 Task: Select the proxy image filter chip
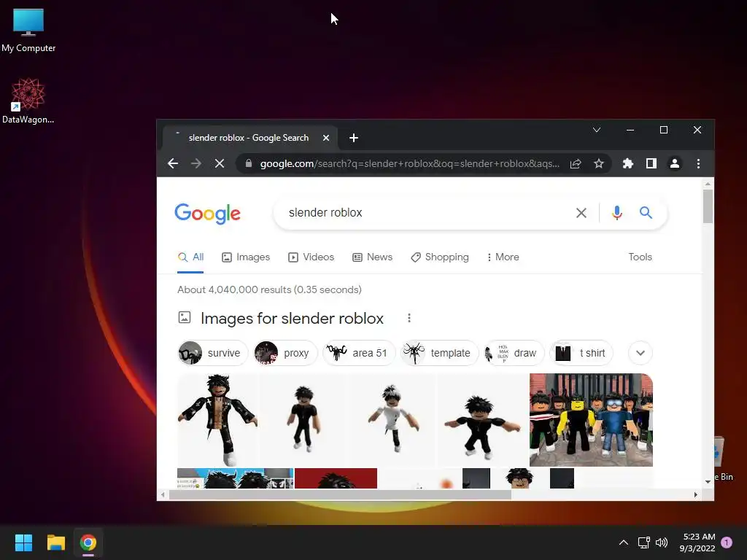click(285, 354)
